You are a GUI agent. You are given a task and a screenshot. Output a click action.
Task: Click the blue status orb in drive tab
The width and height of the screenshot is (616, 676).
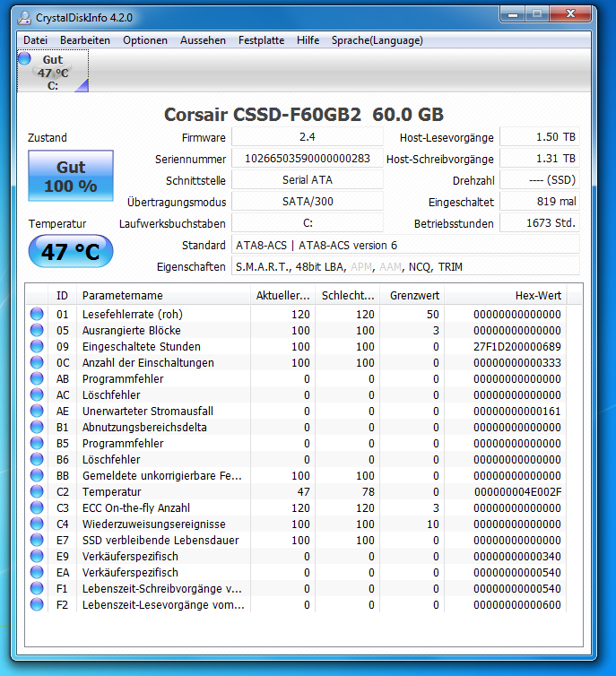tap(24, 58)
